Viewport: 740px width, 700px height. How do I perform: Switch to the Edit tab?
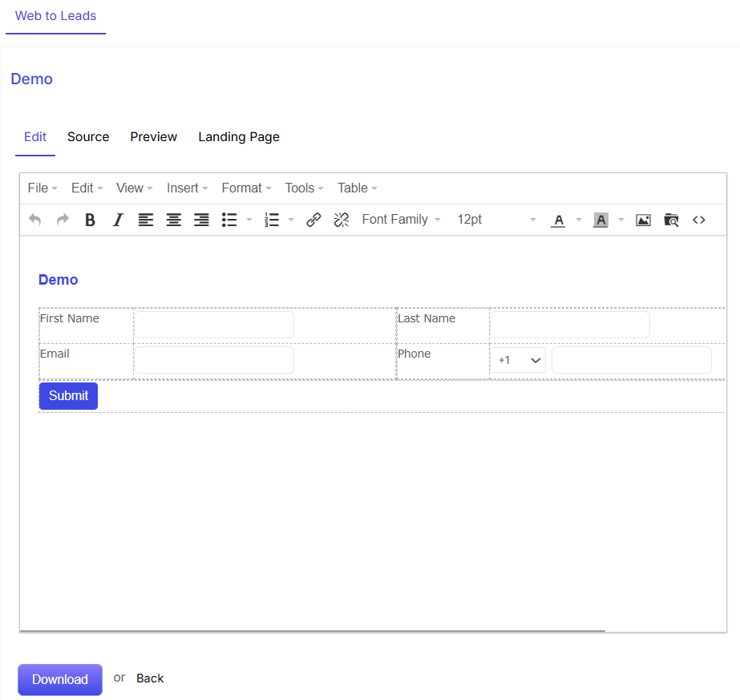35,137
